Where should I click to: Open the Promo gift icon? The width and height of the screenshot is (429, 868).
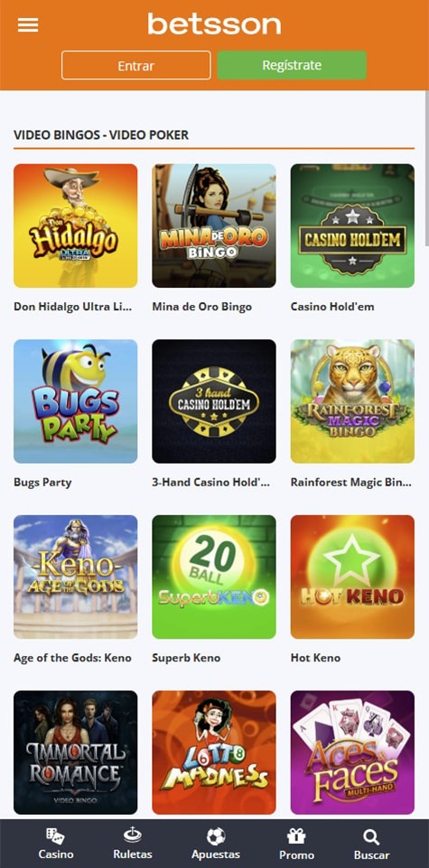(296, 836)
